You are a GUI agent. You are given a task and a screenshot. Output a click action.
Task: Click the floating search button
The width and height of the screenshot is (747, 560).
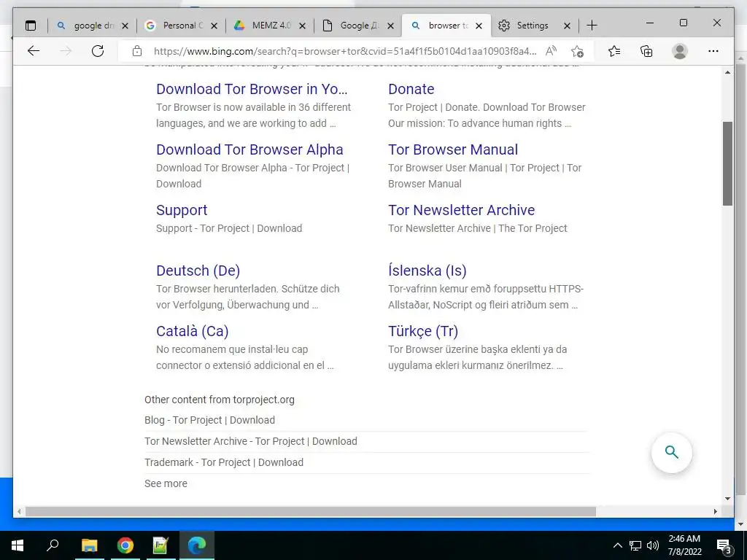tap(672, 452)
